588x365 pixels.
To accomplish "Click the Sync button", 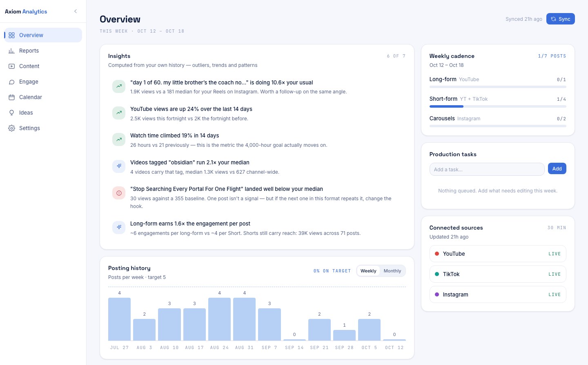I will point(560,19).
